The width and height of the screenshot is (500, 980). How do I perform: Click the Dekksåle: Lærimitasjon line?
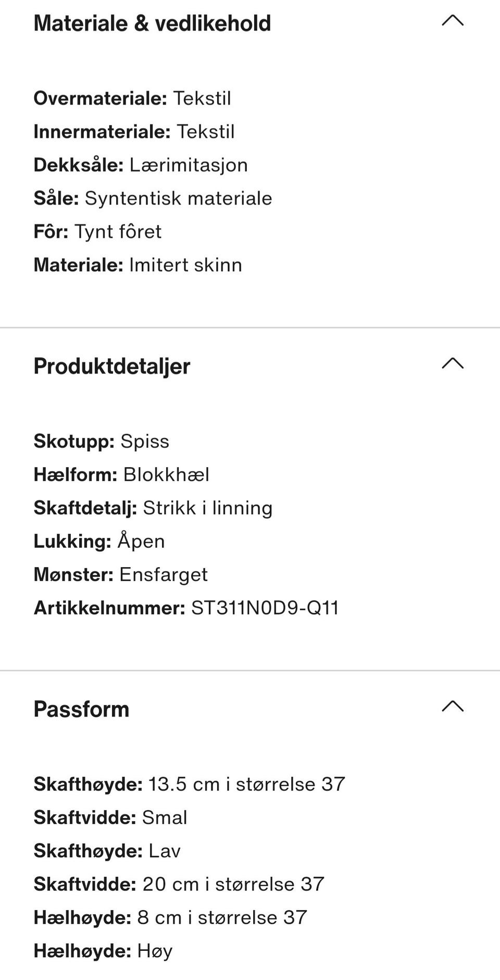pos(141,165)
